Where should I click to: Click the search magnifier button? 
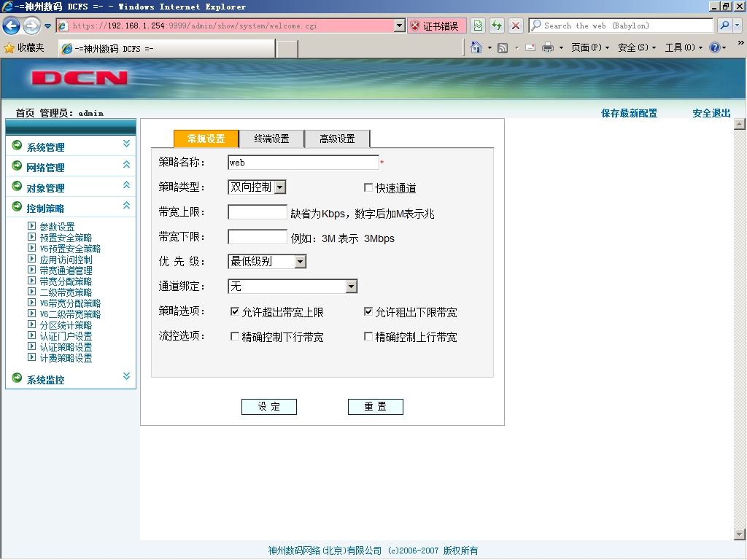(724, 26)
